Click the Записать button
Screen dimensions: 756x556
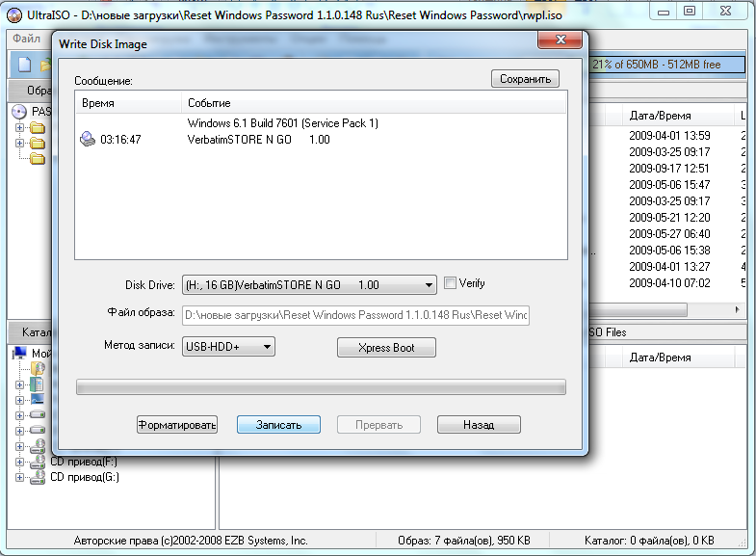coord(278,425)
